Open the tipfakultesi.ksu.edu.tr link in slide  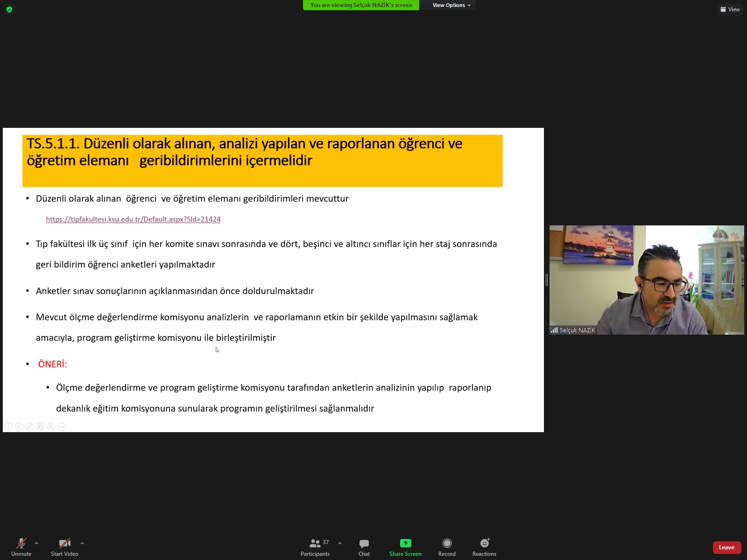(x=133, y=219)
